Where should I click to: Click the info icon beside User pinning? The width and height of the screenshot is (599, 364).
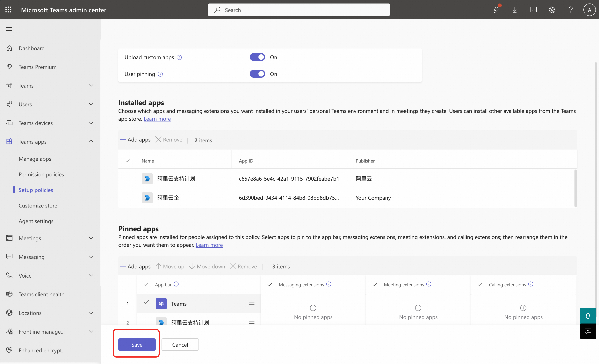tap(160, 74)
